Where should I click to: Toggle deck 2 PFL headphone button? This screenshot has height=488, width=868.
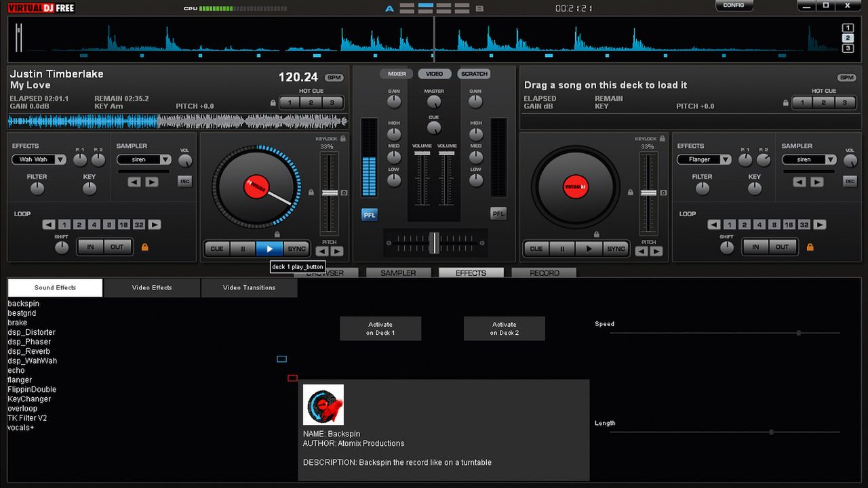click(498, 213)
